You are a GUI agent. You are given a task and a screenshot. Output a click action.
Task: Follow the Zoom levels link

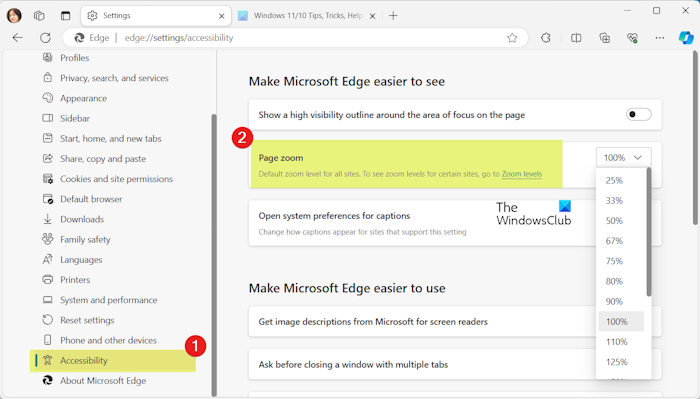click(x=521, y=174)
